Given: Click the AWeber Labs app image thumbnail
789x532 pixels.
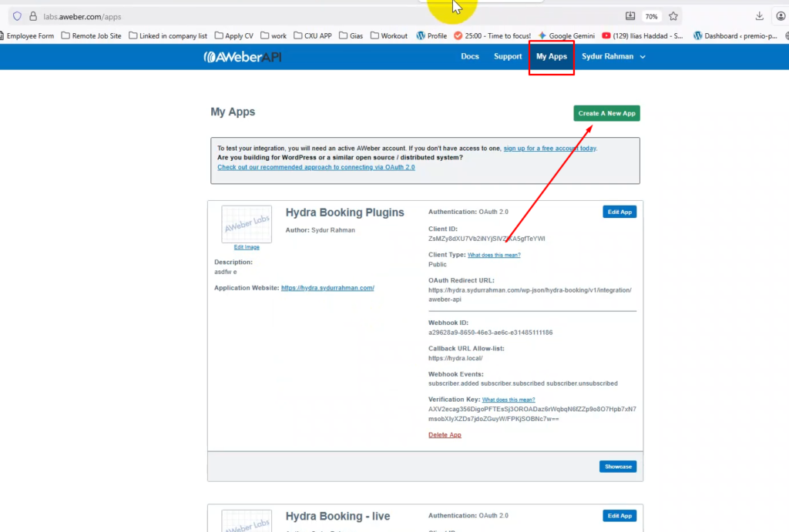Looking at the screenshot, I should tap(247, 225).
